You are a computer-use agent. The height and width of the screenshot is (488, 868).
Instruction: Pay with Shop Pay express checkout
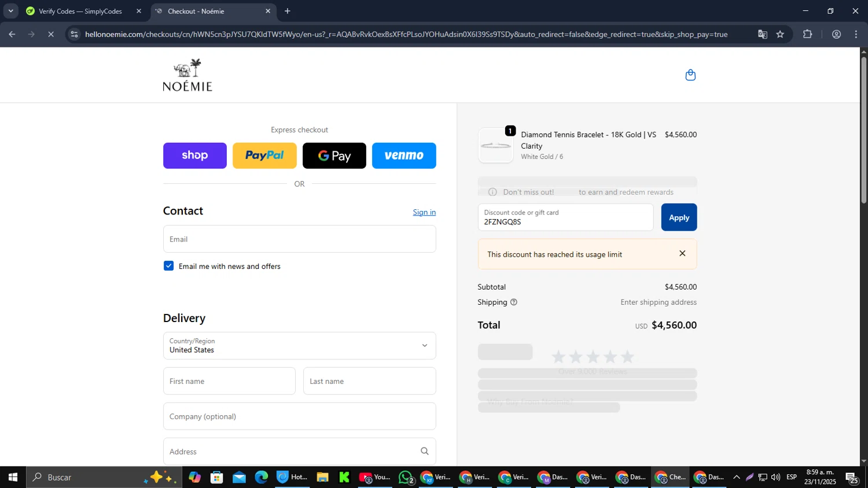click(195, 156)
